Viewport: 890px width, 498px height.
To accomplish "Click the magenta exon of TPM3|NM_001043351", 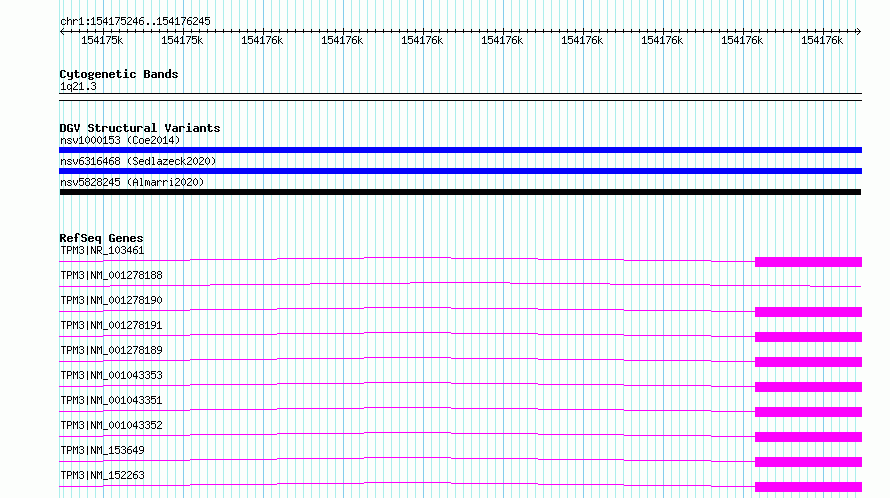I will point(808,412).
